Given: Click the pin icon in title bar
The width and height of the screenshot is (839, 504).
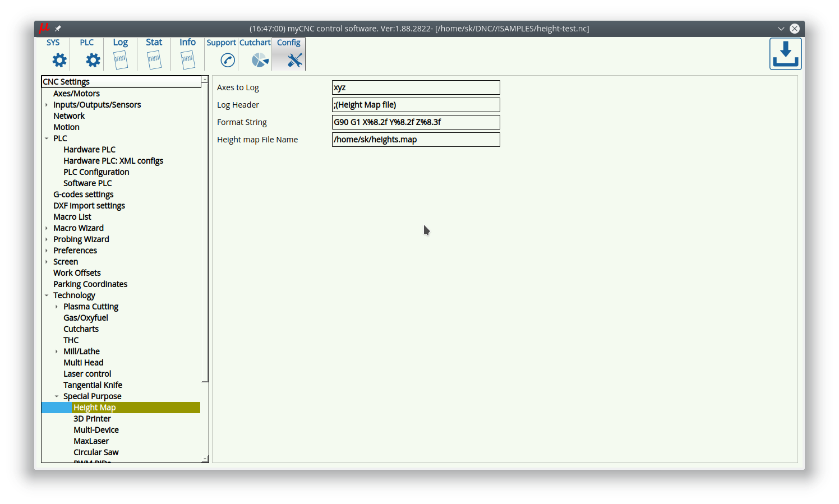Looking at the screenshot, I should point(58,29).
